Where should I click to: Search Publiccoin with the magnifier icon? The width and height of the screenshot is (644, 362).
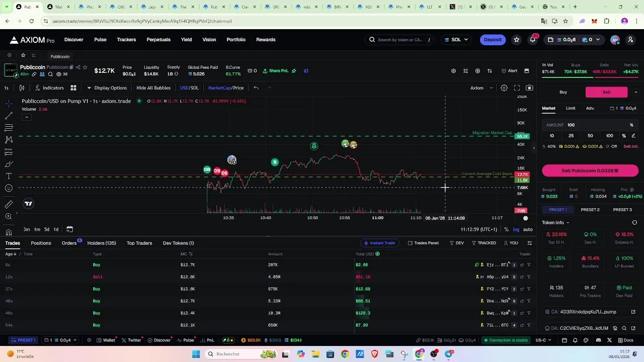(x=51, y=74)
